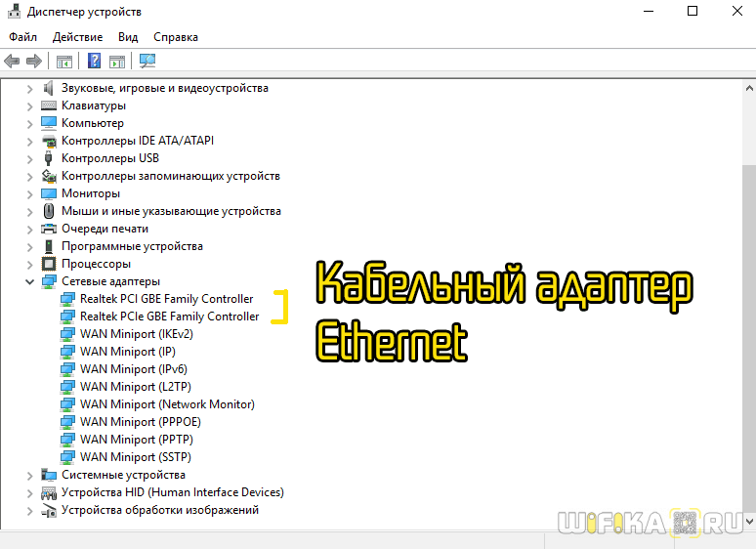
Task: Select WAN Miniport (L2TP)
Action: pyautogui.click(x=136, y=387)
